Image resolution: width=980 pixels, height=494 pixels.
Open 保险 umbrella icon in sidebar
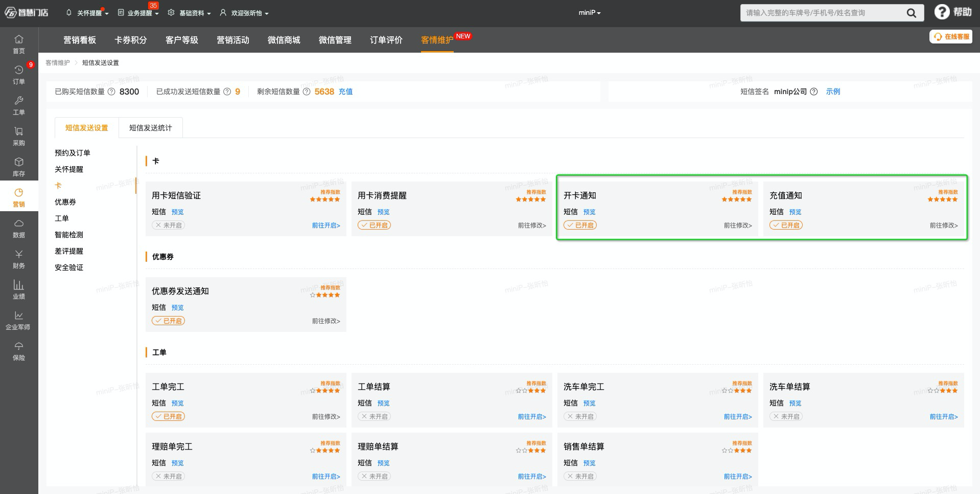tap(19, 346)
